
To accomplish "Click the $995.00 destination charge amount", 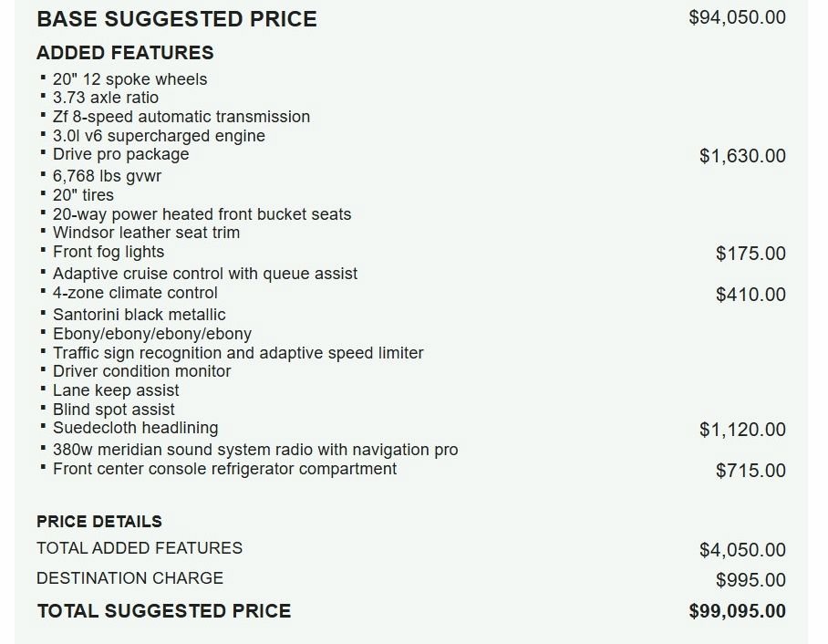I will click(750, 580).
